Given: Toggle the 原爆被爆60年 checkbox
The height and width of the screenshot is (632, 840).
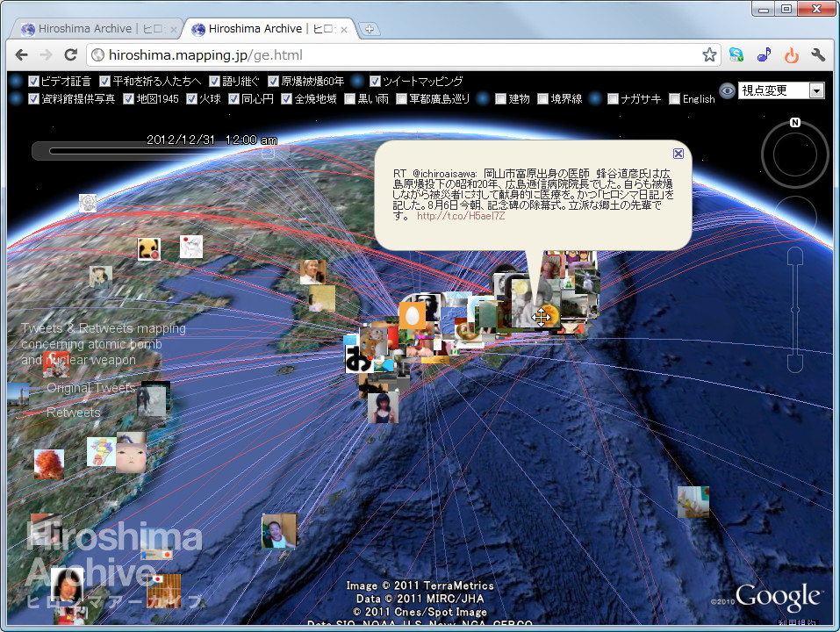Looking at the screenshot, I should tap(274, 82).
